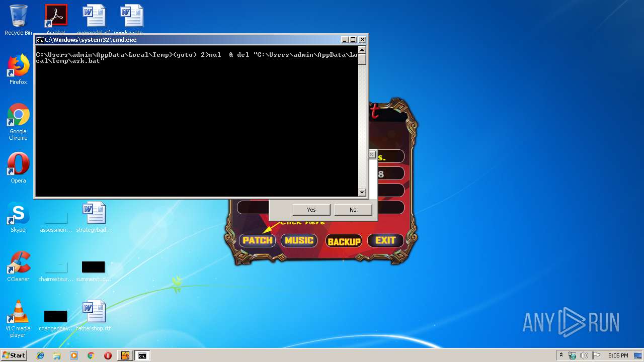Click the cmd window scroll-up arrow
Screen dimensions: 644x362
tap(362, 51)
